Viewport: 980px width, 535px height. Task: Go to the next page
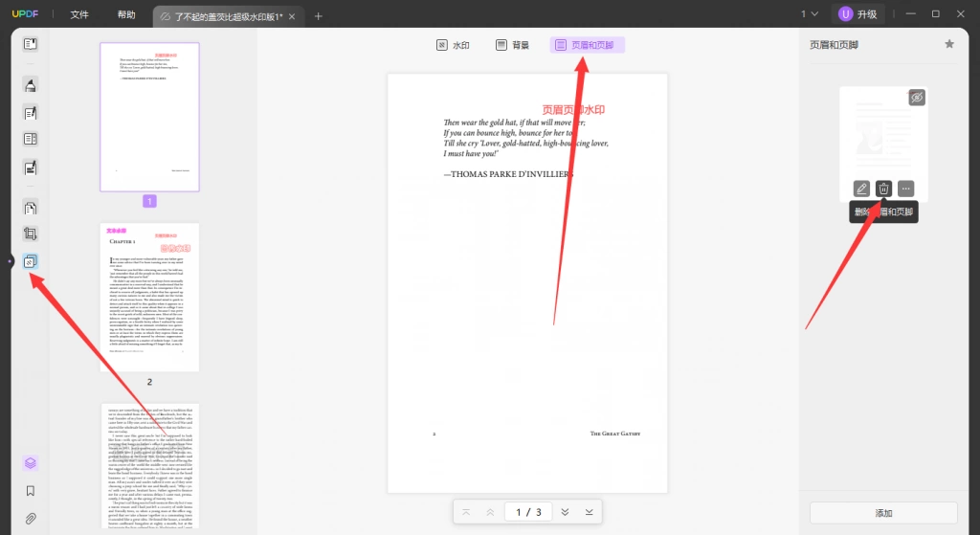(x=565, y=512)
